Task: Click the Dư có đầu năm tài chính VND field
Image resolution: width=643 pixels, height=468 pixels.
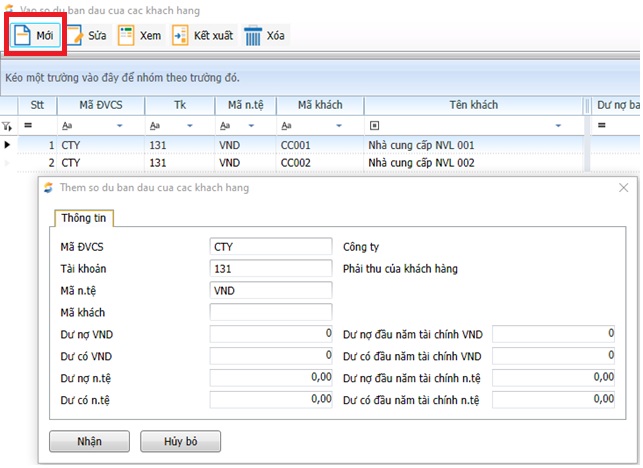Action: point(554,356)
